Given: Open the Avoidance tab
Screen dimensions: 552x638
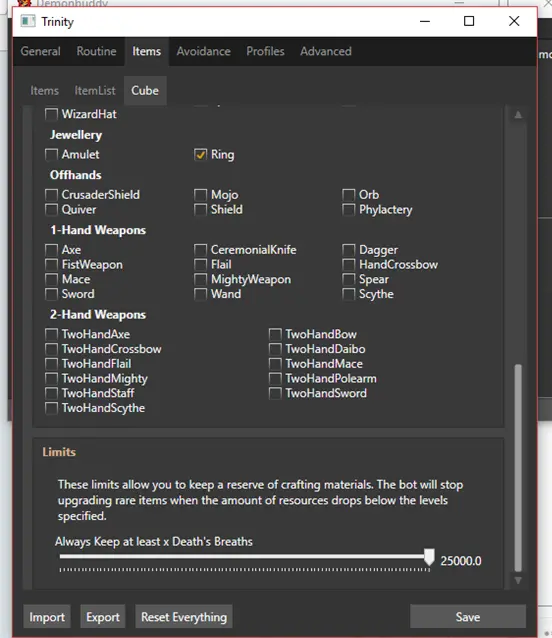Looking at the screenshot, I should 203,51.
